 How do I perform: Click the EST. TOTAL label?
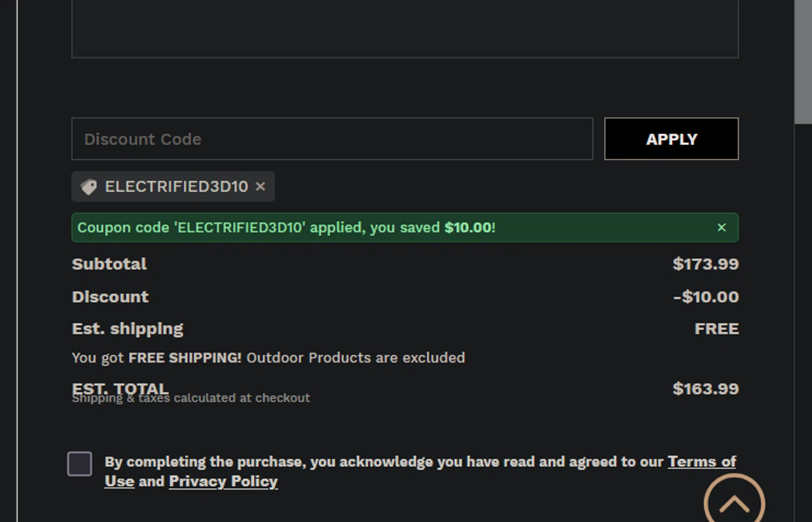(120, 387)
